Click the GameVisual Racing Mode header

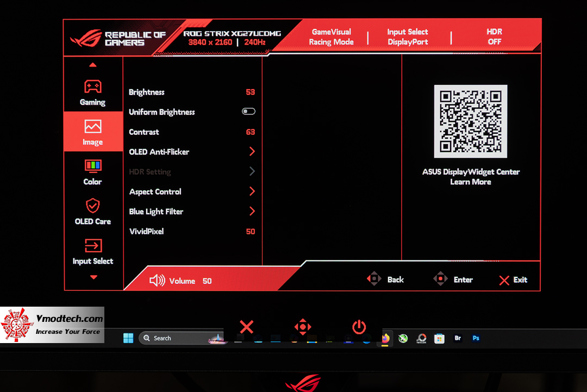(x=332, y=36)
